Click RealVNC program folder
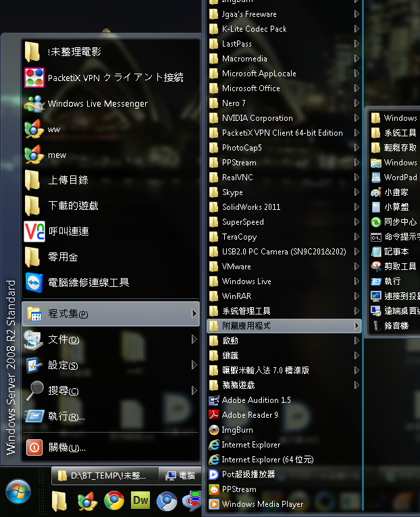This screenshot has width=420, height=517. coord(284,178)
